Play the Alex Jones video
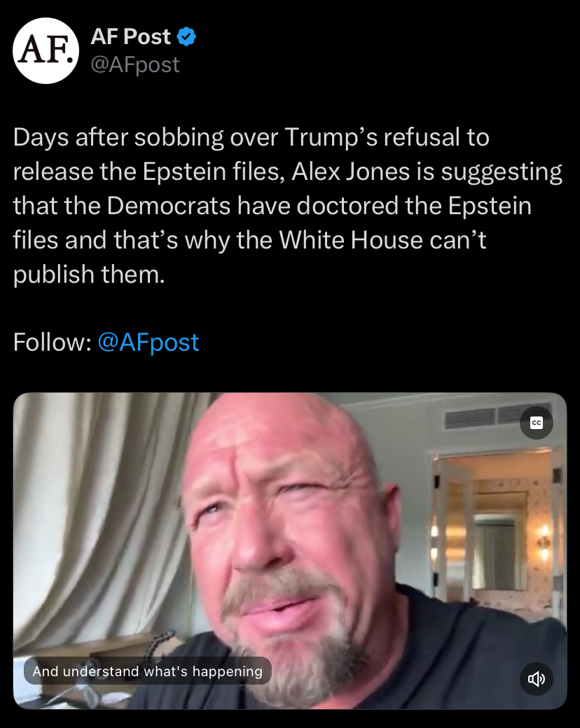 (290, 551)
